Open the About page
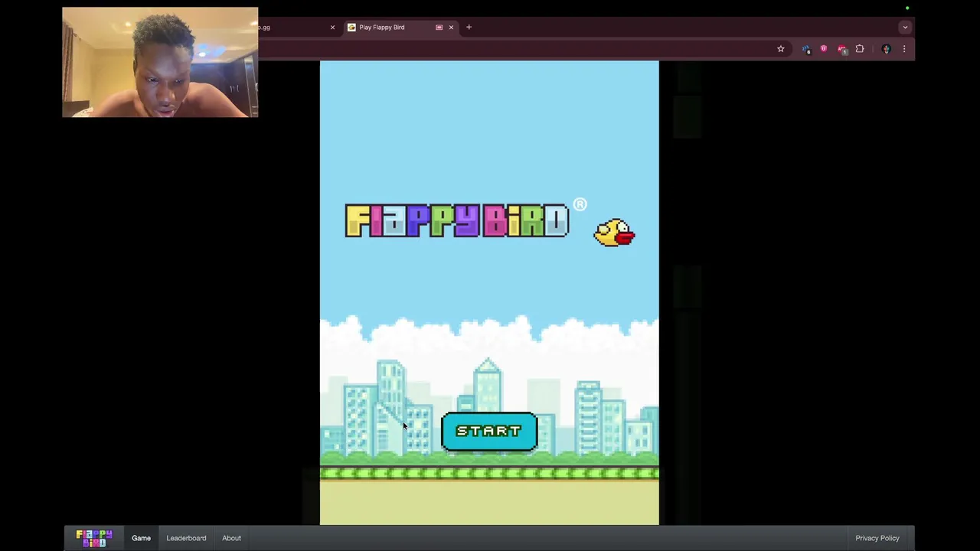Viewport: 980px width, 551px height. (x=231, y=538)
